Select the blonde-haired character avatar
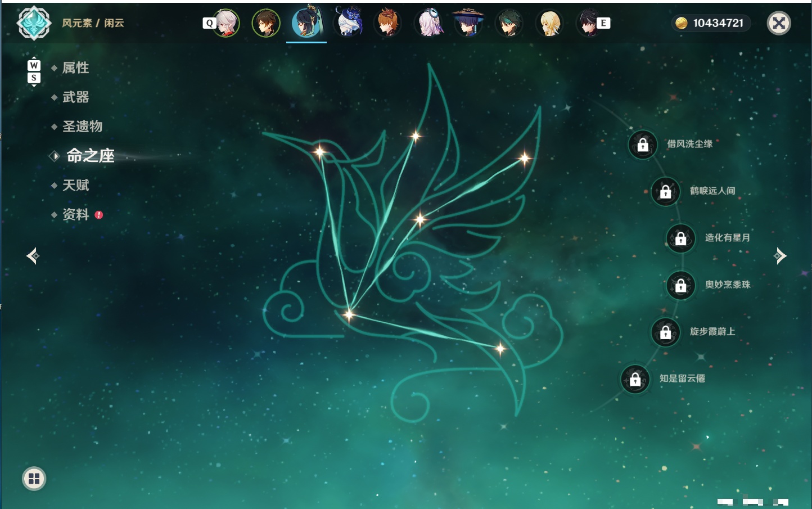Image resolution: width=812 pixels, height=509 pixels. tap(549, 23)
